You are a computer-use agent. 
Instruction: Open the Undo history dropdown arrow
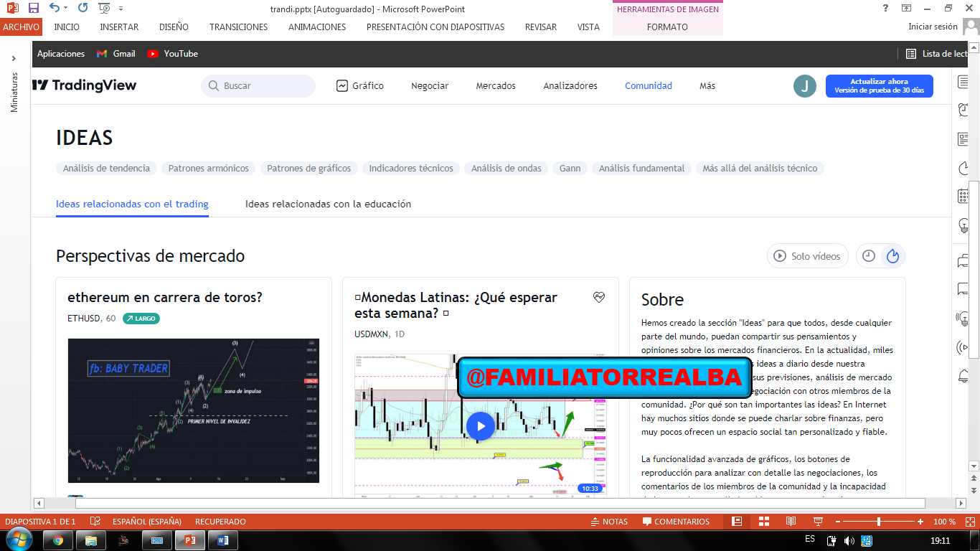[x=65, y=9]
